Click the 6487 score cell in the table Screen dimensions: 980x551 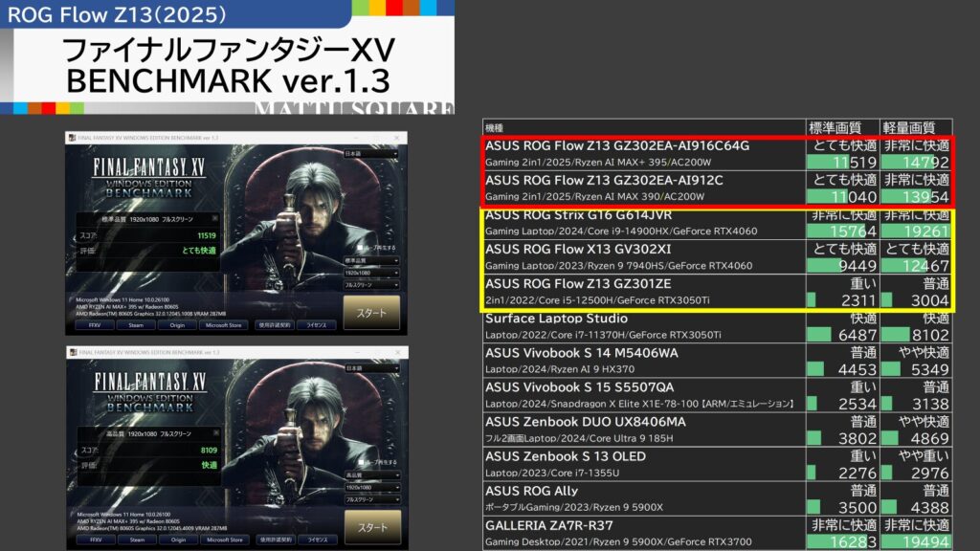click(x=842, y=335)
